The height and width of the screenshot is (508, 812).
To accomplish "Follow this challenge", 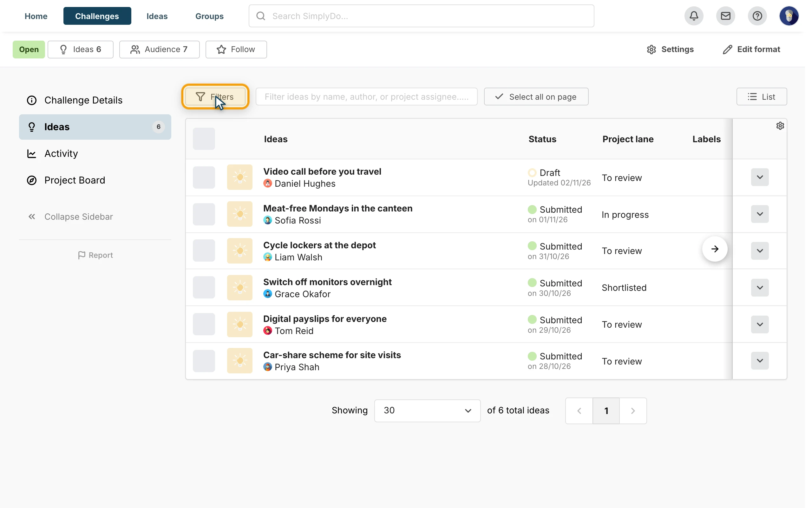I will click(236, 50).
